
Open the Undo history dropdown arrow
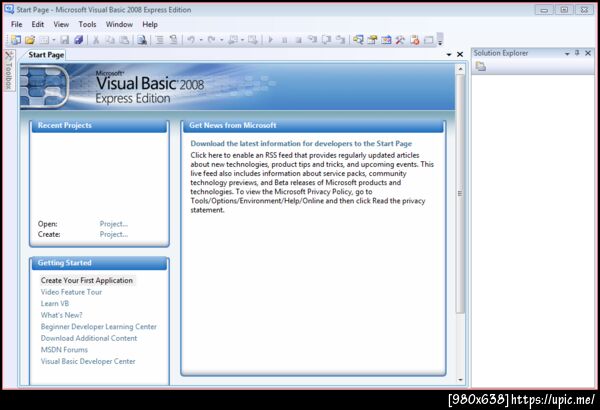click(x=201, y=40)
